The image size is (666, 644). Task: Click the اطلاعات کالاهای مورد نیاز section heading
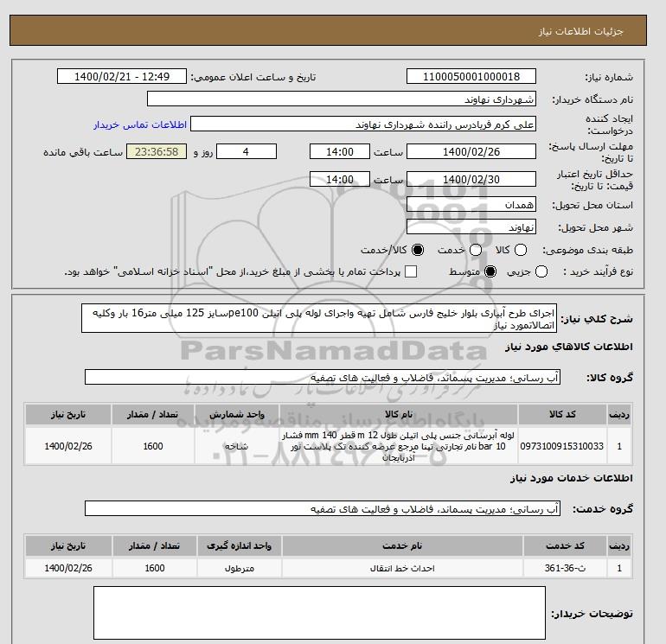point(569,347)
